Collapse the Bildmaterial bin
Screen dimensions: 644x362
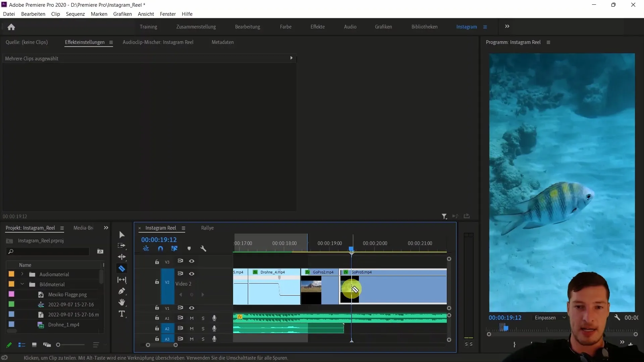[22, 284]
